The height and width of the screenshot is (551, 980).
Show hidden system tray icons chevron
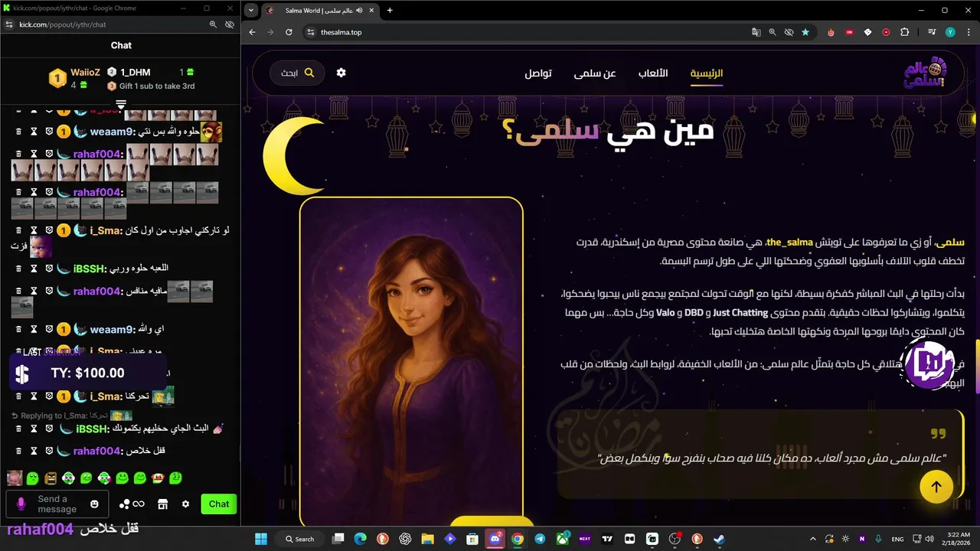coord(812,539)
